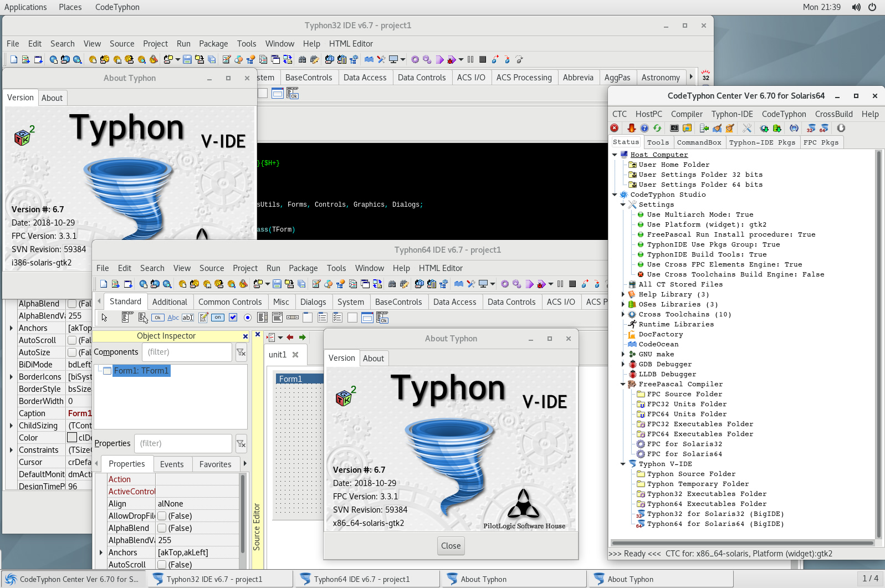This screenshot has width=885, height=588.
Task: Select the TRadioButton component in the Standard palette
Action: (248, 318)
